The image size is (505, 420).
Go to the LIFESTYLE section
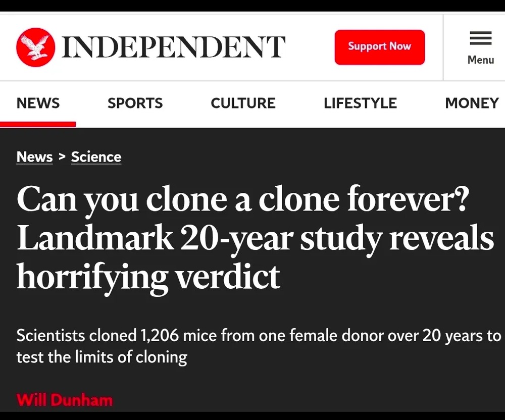[x=360, y=103]
